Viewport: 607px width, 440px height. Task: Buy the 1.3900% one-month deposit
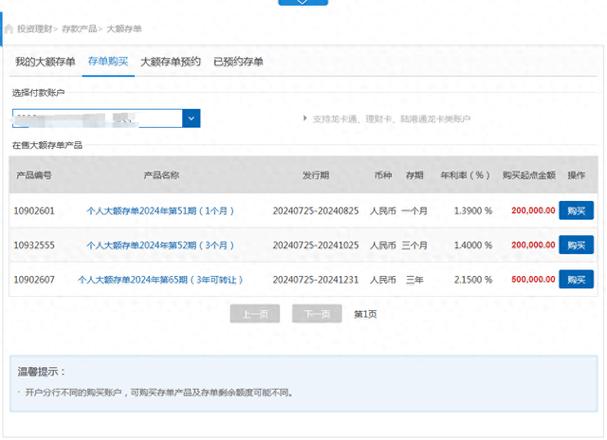pos(576,211)
